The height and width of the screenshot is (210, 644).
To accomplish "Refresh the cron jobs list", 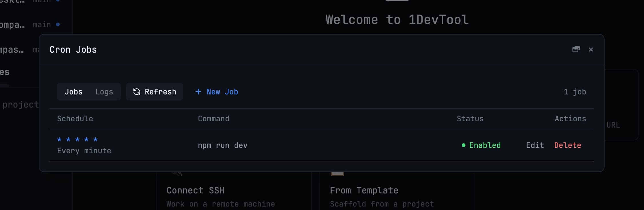I will (x=154, y=92).
